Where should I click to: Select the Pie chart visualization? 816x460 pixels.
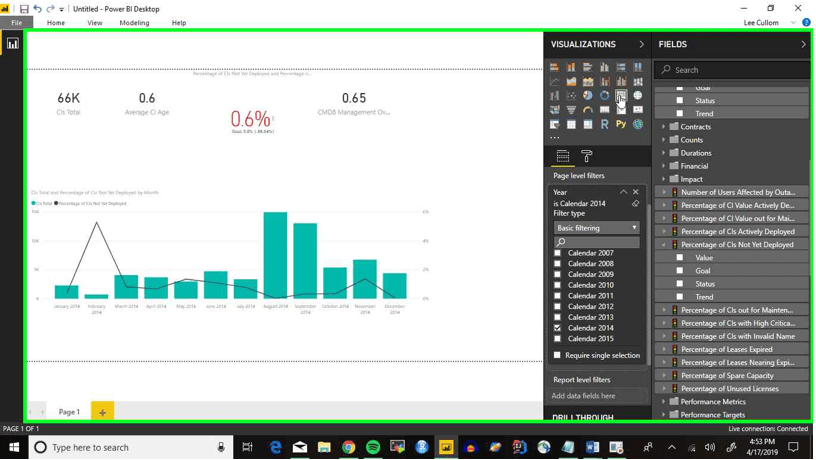588,96
